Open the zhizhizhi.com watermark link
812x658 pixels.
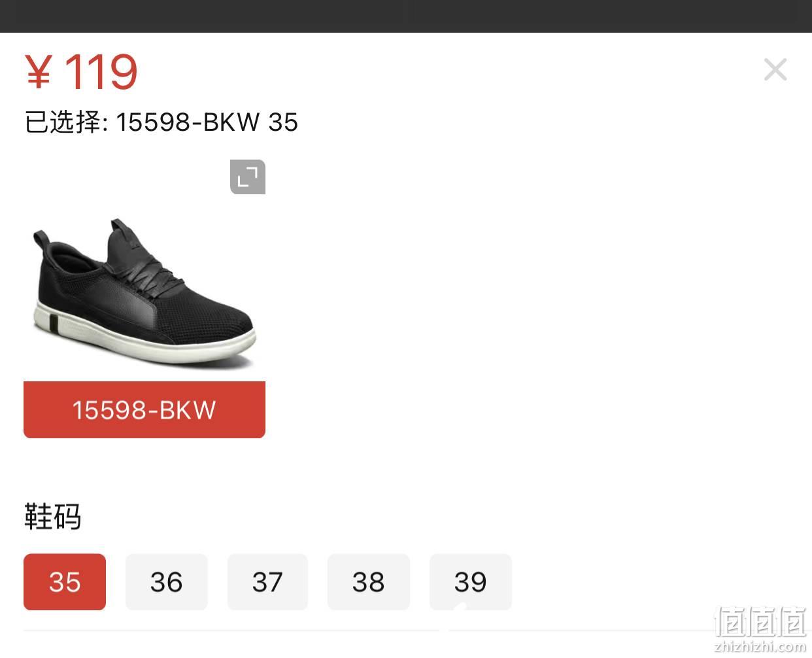(760, 646)
